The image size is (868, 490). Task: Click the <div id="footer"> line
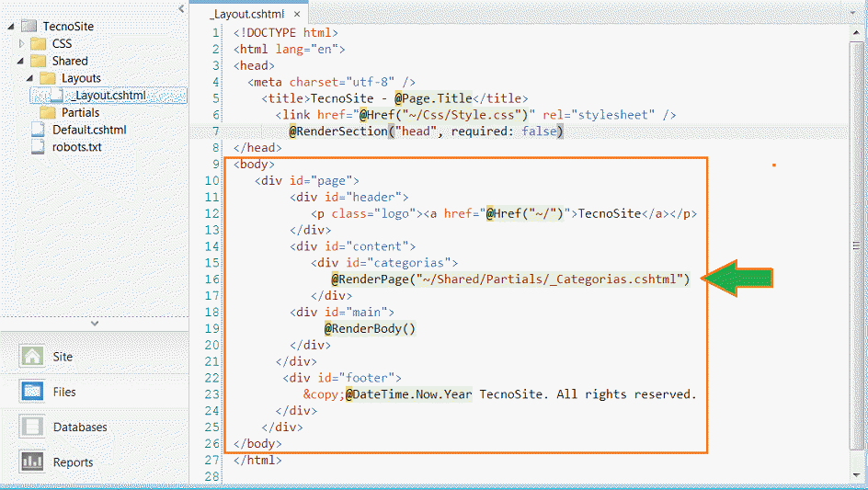pyautogui.click(x=341, y=378)
